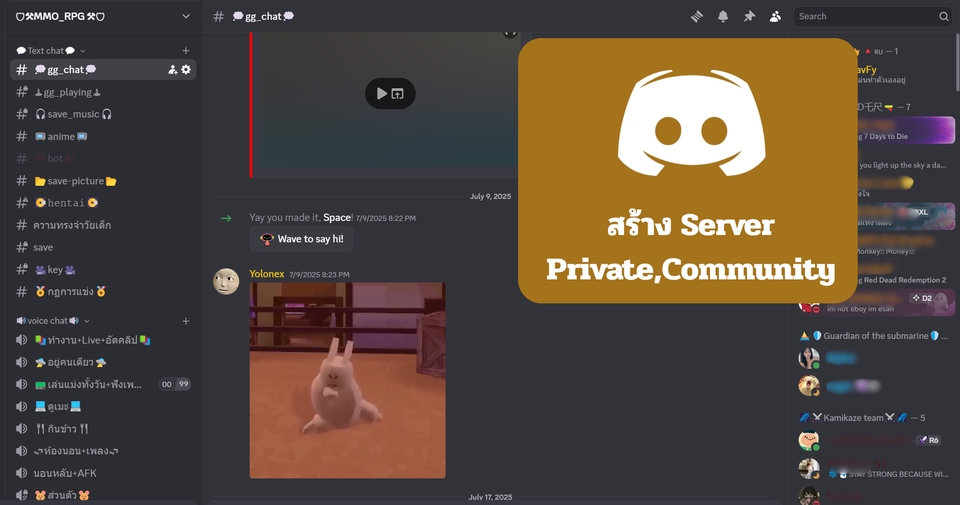Click the gear icon on gg_chat channel

coord(186,70)
